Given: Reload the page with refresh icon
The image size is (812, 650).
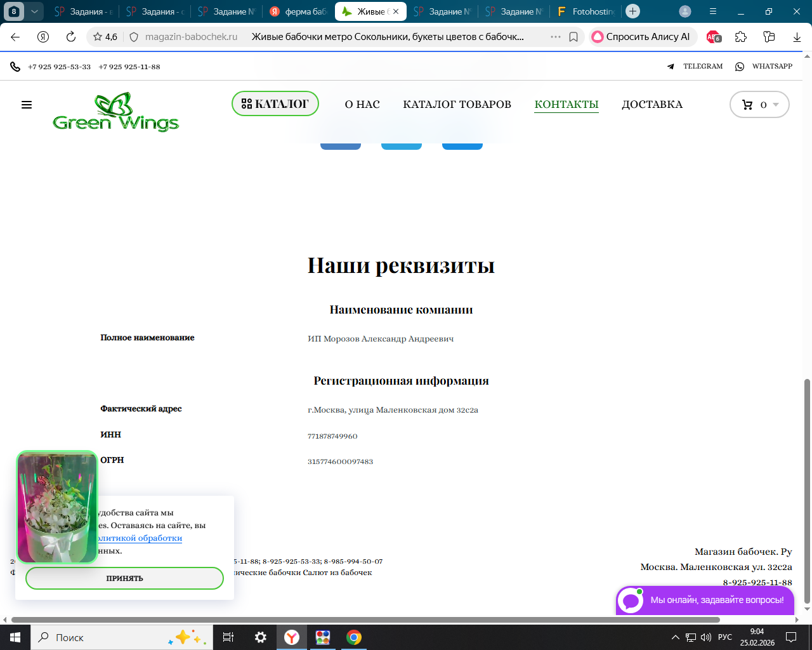Looking at the screenshot, I should 71,37.
